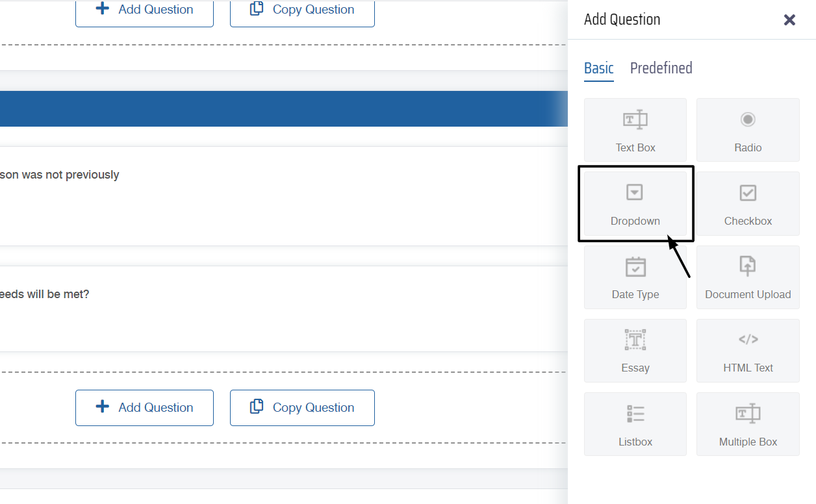Select the Text Box question type
Screen dimensions: 816x504
point(635,130)
